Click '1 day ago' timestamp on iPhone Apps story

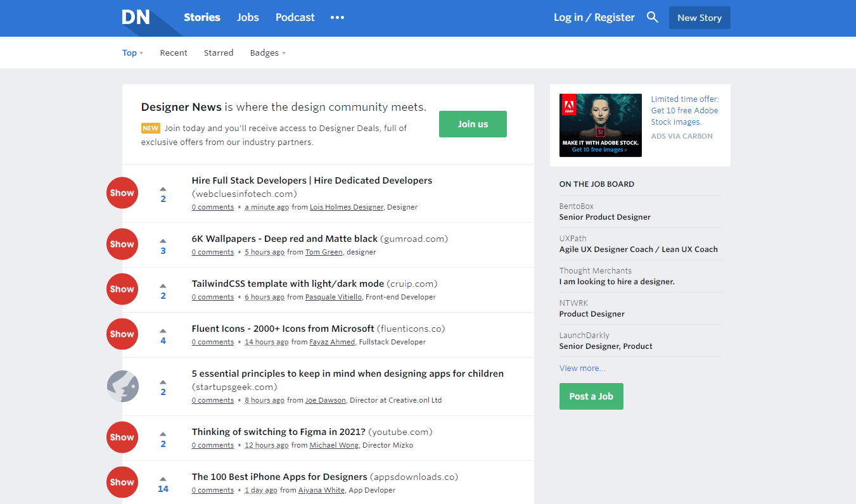[x=261, y=490]
